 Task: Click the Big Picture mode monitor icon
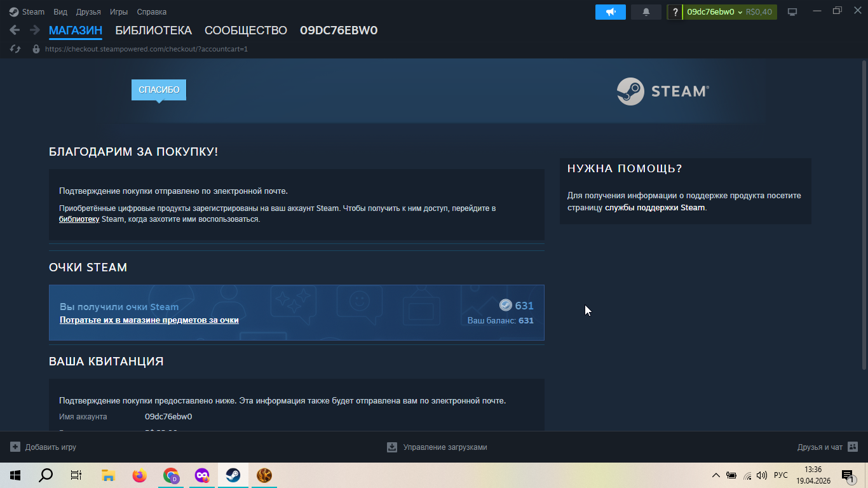coord(792,11)
